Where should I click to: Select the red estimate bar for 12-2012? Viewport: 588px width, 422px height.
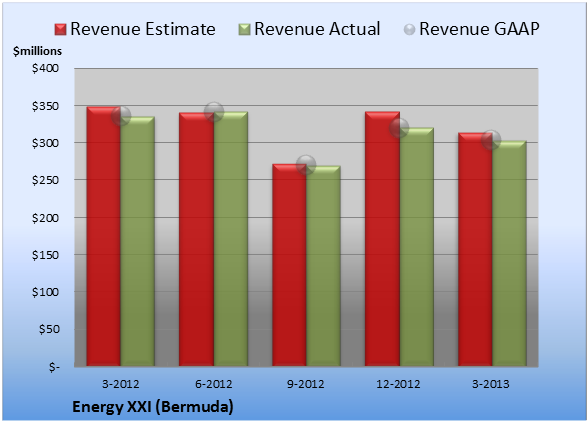[382, 239]
